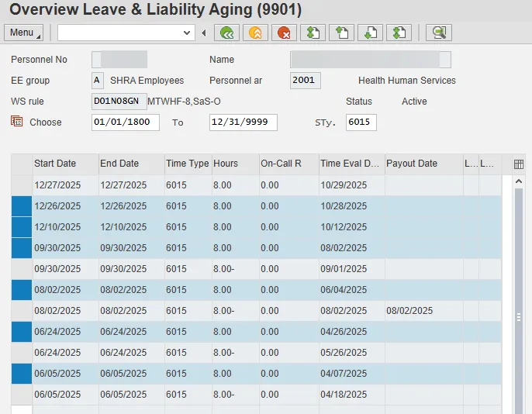Click the green Back icon

(226, 33)
